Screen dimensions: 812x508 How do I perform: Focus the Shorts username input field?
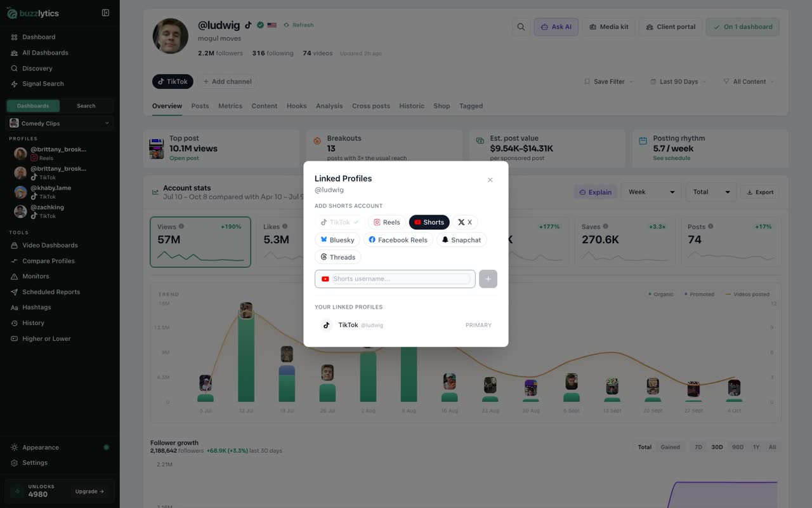[x=395, y=279]
